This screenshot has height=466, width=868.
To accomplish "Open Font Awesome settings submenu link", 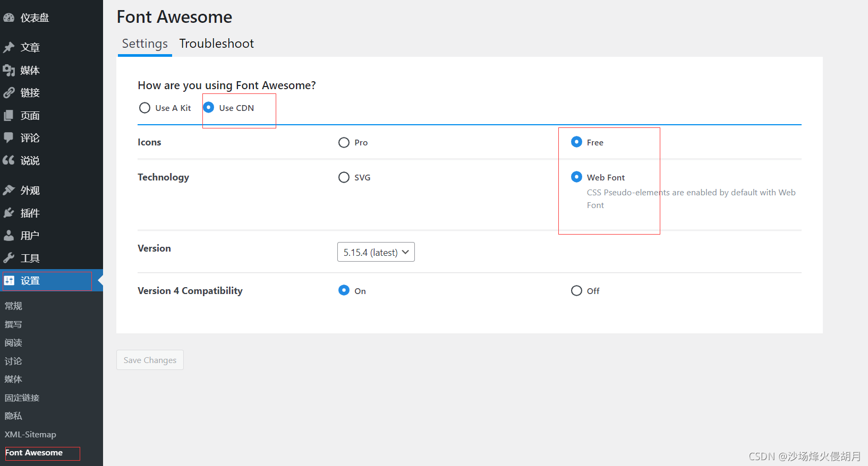I will pos(34,453).
